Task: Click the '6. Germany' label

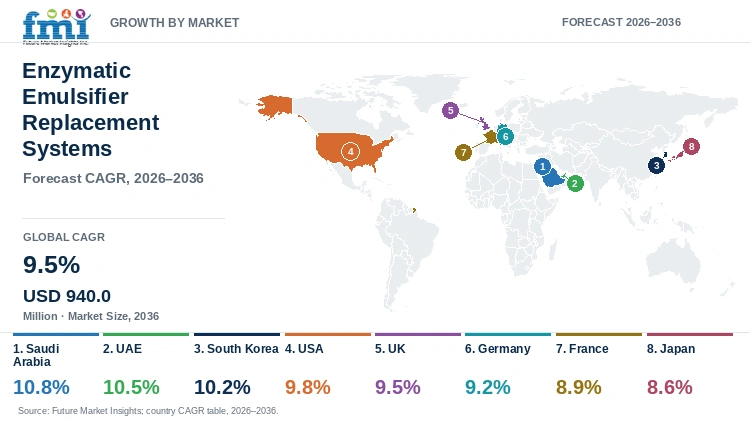Action: [x=498, y=349]
